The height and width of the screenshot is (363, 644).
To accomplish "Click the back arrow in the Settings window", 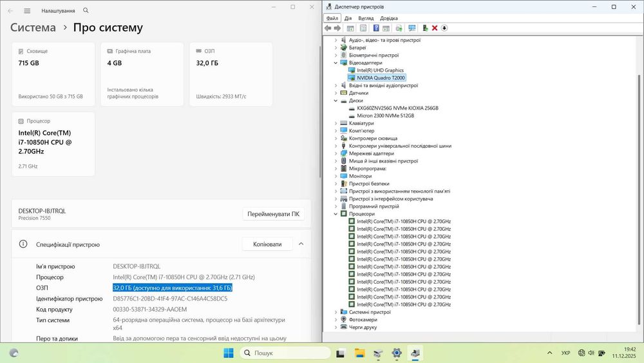I will tap(10, 11).
